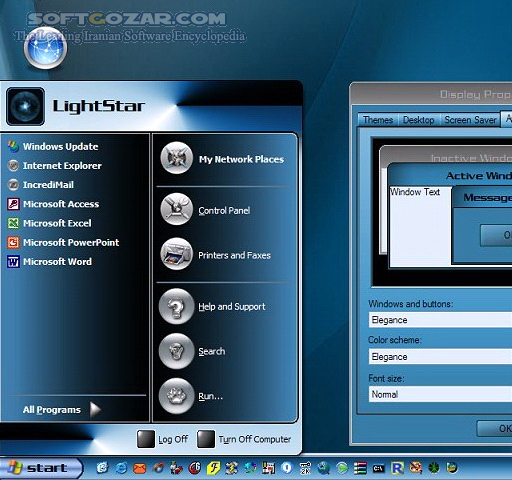Image resolution: width=512 pixels, height=480 pixels.
Task: Open Help and Support
Action: (212, 306)
